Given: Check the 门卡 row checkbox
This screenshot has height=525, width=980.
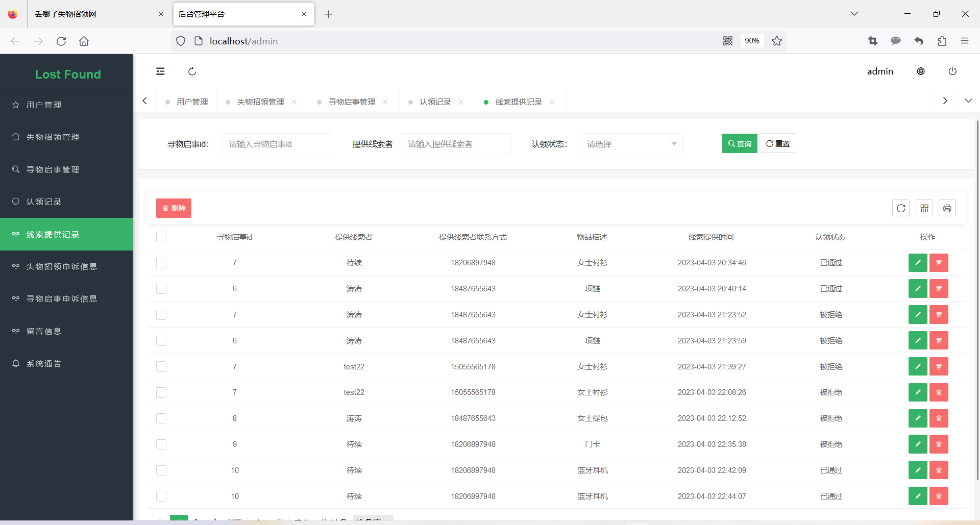Looking at the screenshot, I should 161,444.
